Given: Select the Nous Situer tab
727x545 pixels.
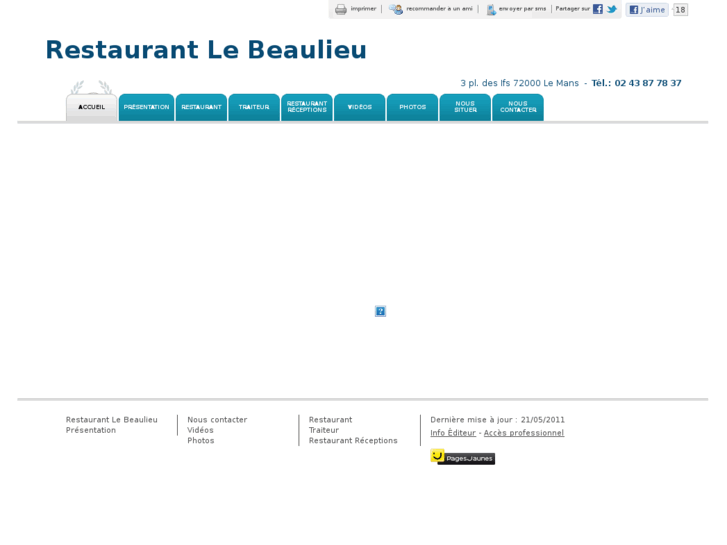Looking at the screenshot, I should coord(465,108).
